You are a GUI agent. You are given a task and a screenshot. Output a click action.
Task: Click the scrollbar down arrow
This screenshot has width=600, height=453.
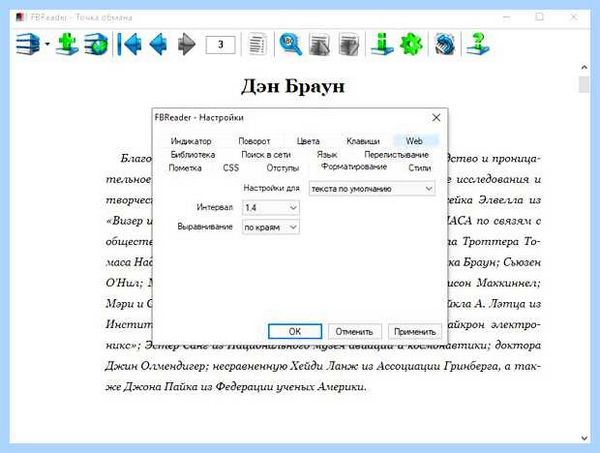coord(584,438)
